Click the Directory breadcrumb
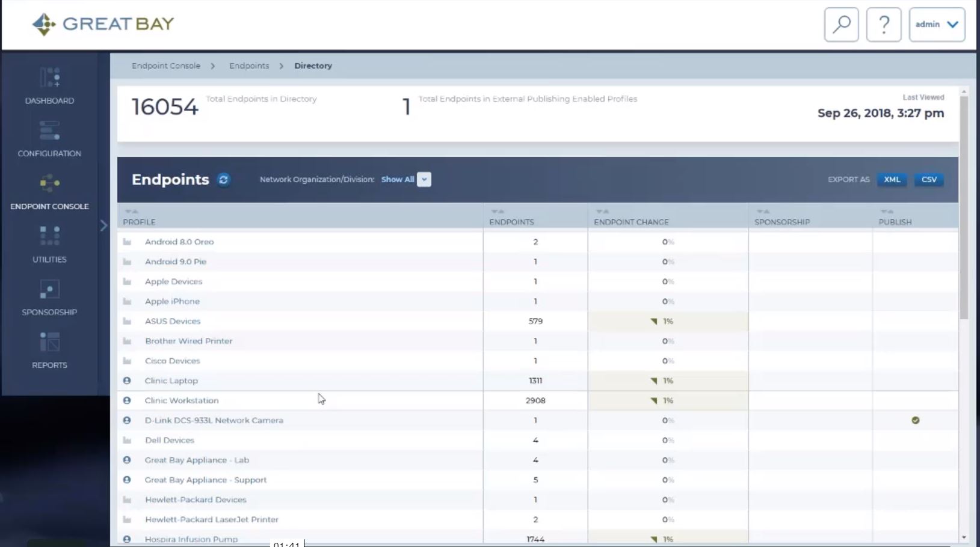 (313, 66)
